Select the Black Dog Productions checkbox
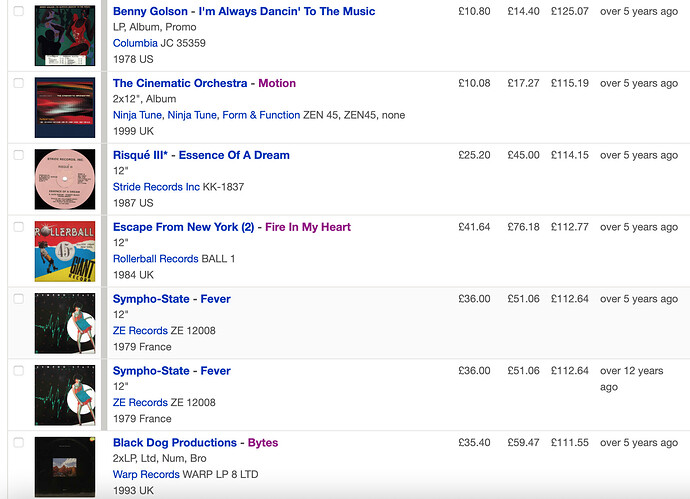This screenshot has width=690, height=499. click(x=18, y=442)
